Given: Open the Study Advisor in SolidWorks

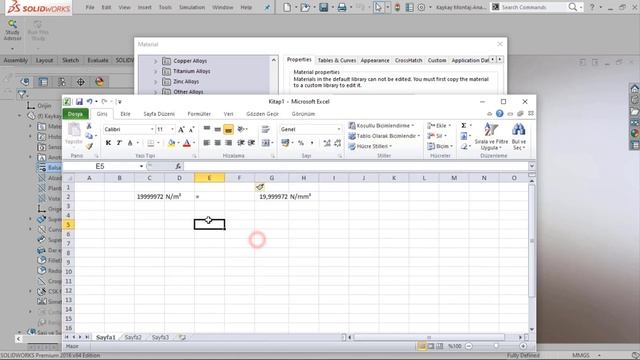Looking at the screenshot, I should 12,30.
